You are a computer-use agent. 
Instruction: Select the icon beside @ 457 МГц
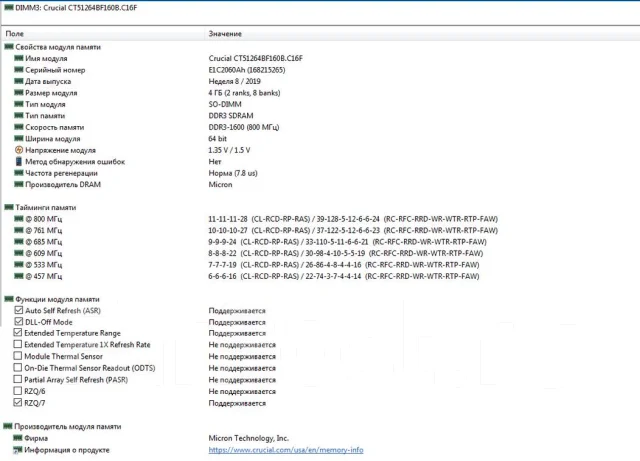[x=19, y=276]
